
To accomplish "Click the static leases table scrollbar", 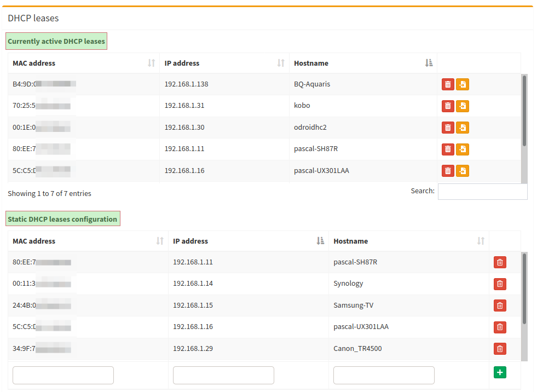I will (524, 289).
